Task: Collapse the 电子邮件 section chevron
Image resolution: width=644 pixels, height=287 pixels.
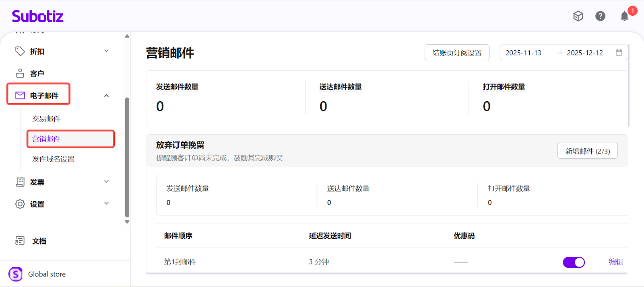Action: pos(107,96)
